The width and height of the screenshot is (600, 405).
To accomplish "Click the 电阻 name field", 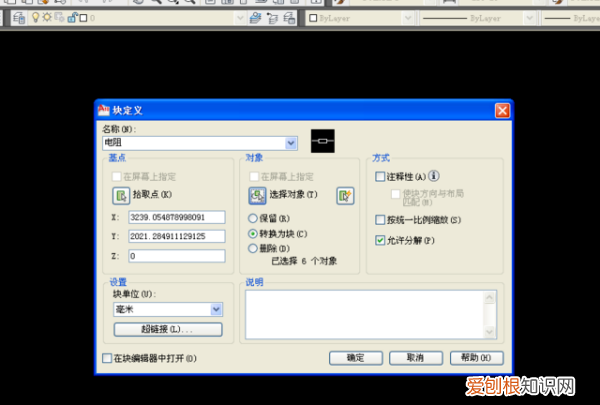I will [x=194, y=143].
